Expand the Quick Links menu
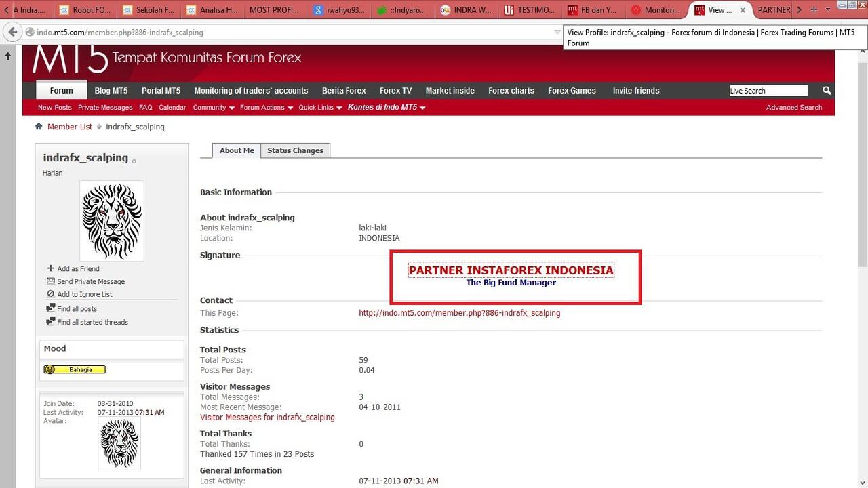Screen dimensions: 868x488 tap(320, 107)
